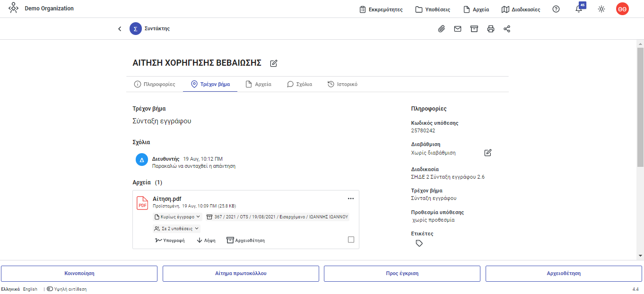The image size is (644, 294).
Task: Open the Σχόλια tab
Action: point(300,84)
